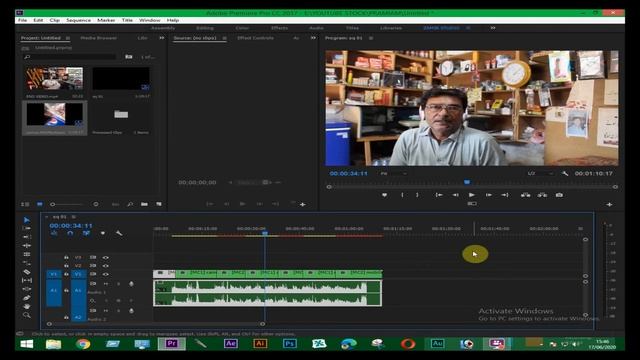
Task: Open the Fit zoom level dropdown
Action: (394, 173)
